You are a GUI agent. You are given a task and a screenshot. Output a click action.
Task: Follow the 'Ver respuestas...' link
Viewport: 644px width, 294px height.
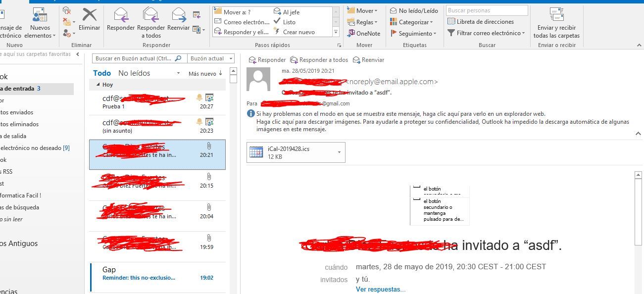pos(380,290)
